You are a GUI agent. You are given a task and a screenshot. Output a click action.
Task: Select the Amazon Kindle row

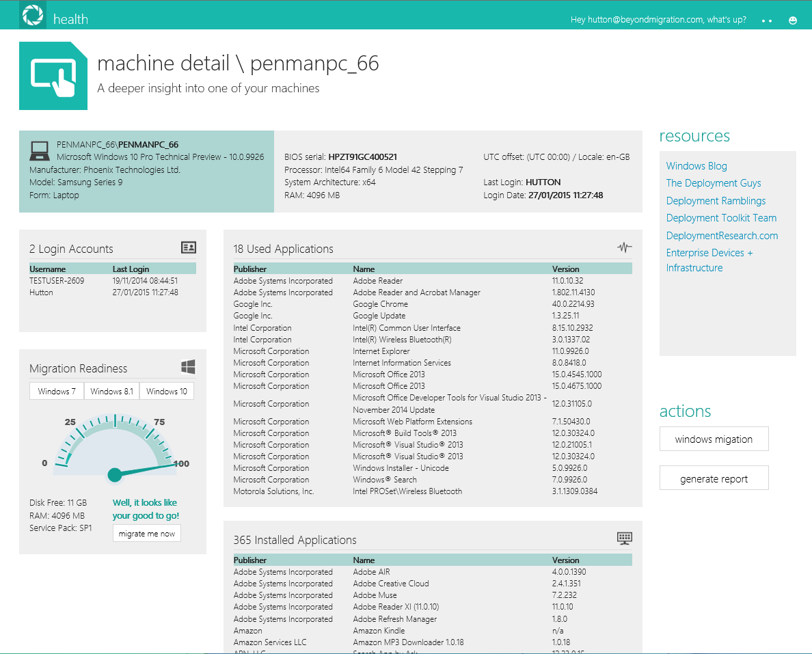pos(433,631)
